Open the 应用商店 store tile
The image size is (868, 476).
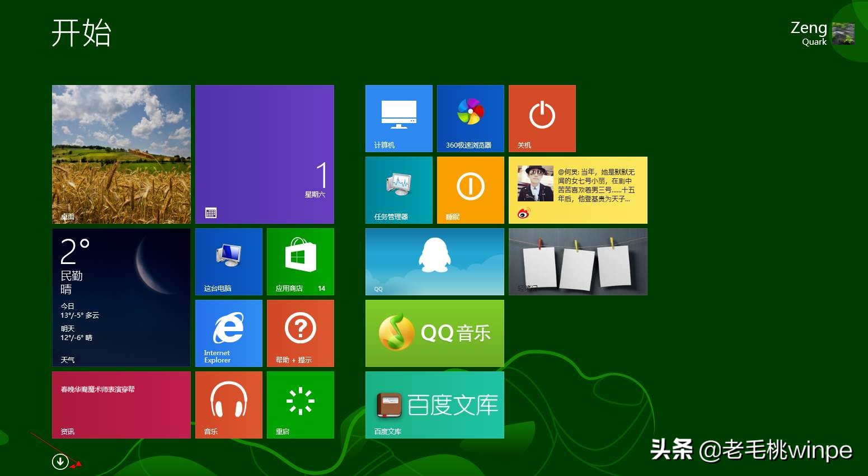pyautogui.click(x=300, y=261)
